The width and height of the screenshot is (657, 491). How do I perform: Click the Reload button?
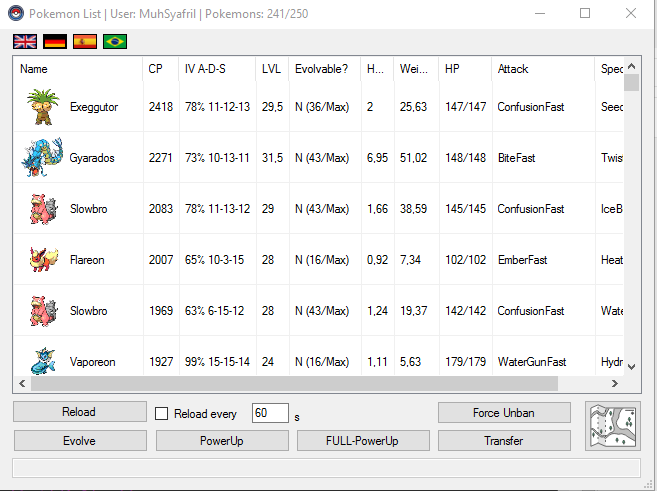(80, 412)
